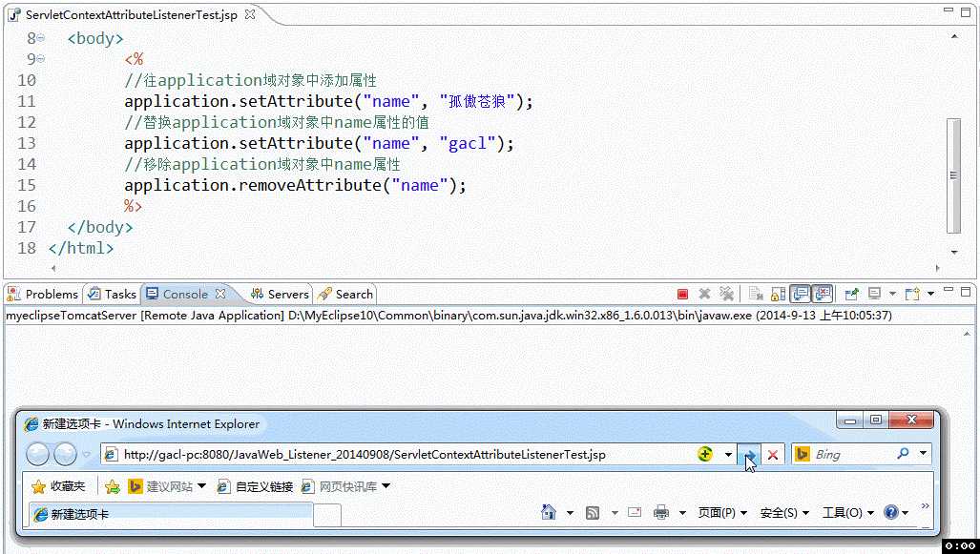Click the editor scroll up arrow

[x=954, y=37]
